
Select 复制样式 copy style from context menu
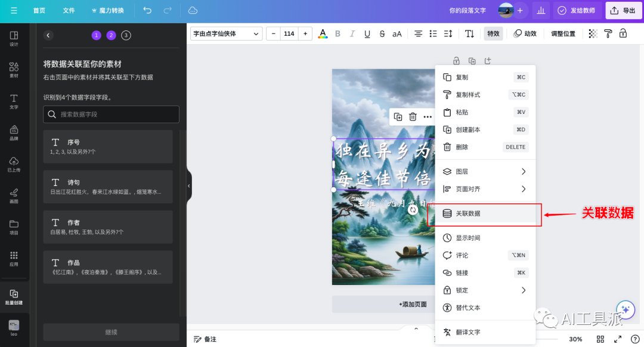(485, 94)
